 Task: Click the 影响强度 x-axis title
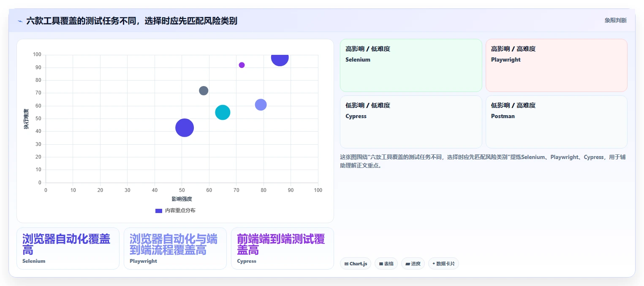[182, 199]
